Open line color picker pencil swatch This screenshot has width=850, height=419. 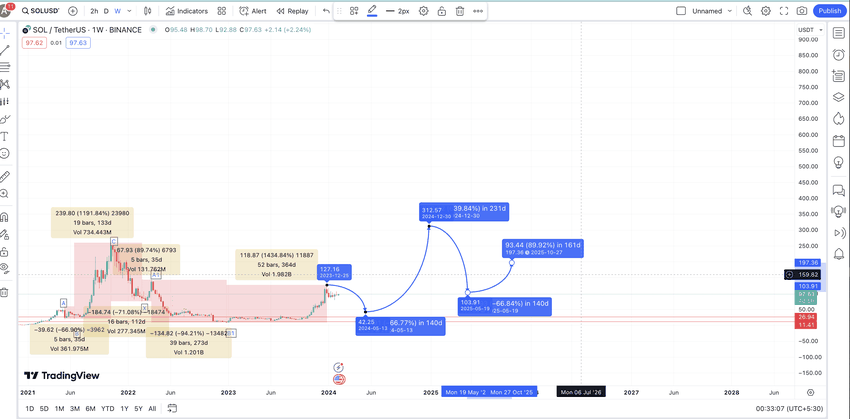click(x=372, y=11)
